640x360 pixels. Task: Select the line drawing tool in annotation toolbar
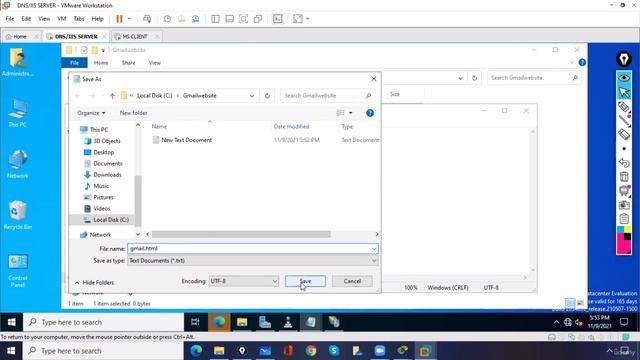click(624, 120)
